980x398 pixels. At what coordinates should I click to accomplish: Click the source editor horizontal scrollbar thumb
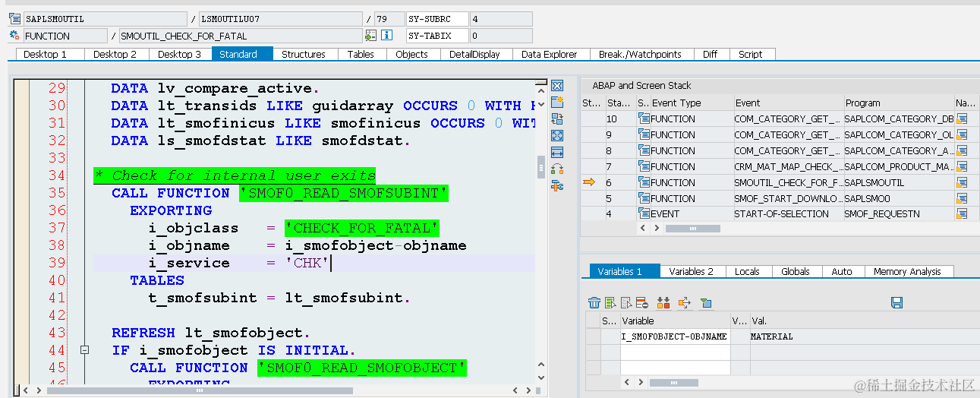coord(199,390)
